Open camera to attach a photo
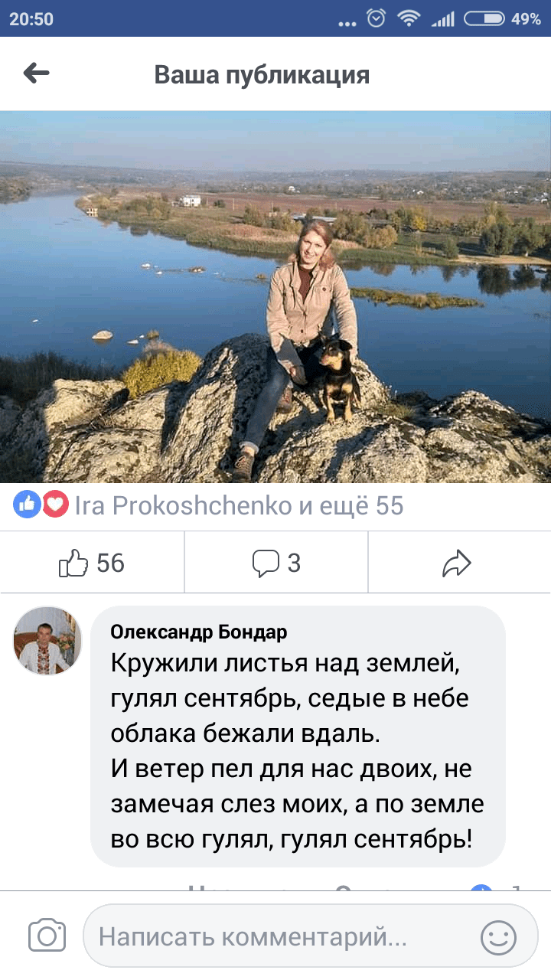Screen dimensions: 551x980 coord(47,936)
